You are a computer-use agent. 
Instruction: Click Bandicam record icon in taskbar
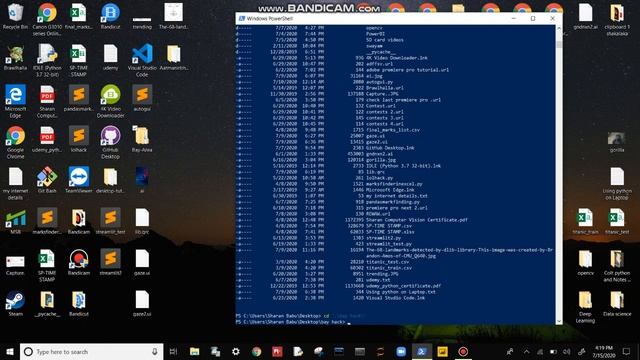pos(463,351)
